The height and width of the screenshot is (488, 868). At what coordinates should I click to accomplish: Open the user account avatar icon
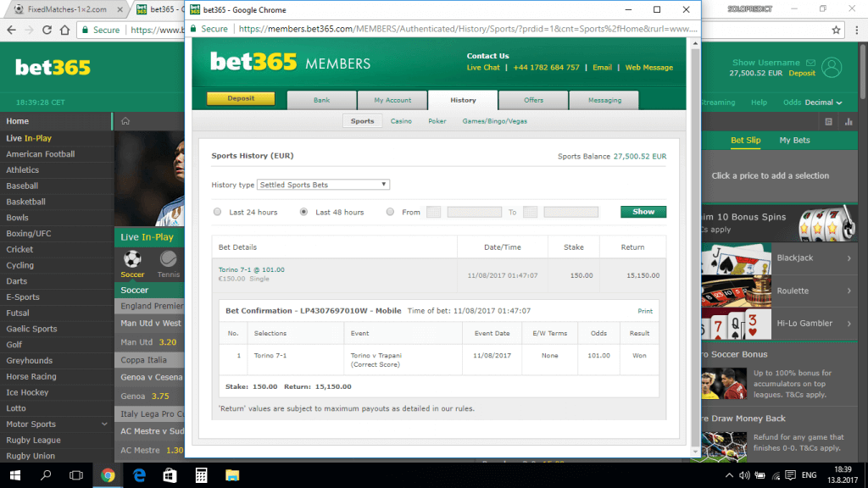pos(832,68)
